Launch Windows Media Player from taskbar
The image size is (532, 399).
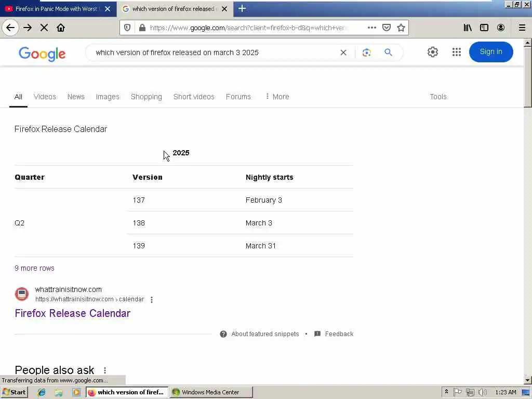[76, 392]
